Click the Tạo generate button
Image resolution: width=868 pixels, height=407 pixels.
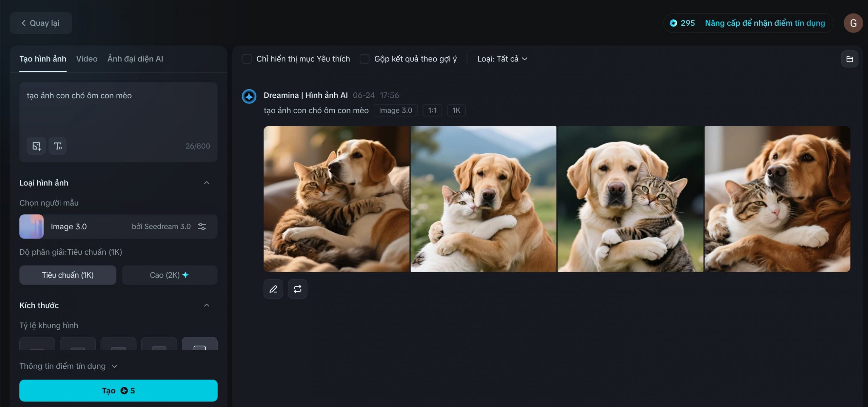coord(118,390)
